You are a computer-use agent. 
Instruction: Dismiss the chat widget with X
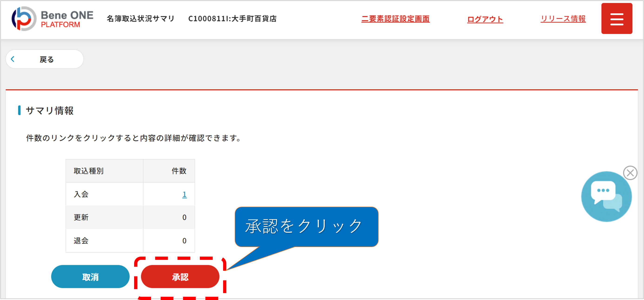[x=630, y=173]
